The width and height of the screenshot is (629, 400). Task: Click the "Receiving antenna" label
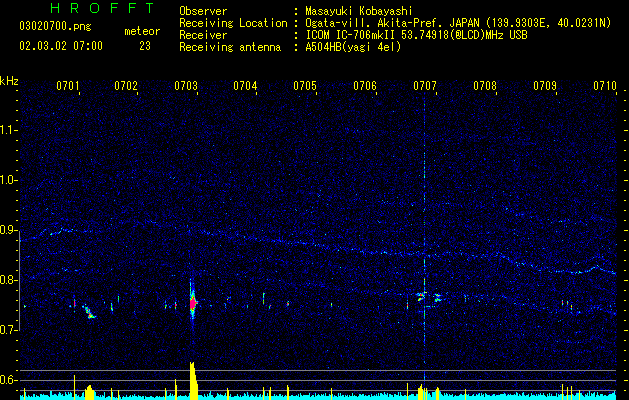click(x=230, y=47)
